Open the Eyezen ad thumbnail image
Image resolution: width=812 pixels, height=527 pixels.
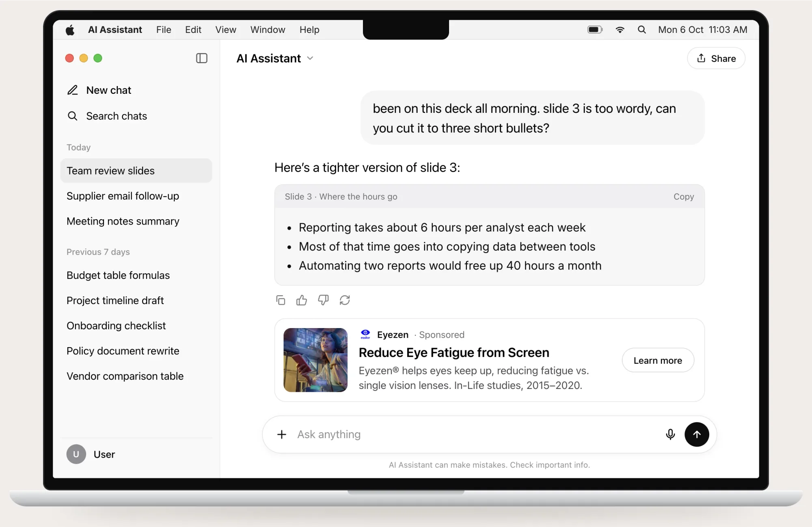click(x=315, y=360)
